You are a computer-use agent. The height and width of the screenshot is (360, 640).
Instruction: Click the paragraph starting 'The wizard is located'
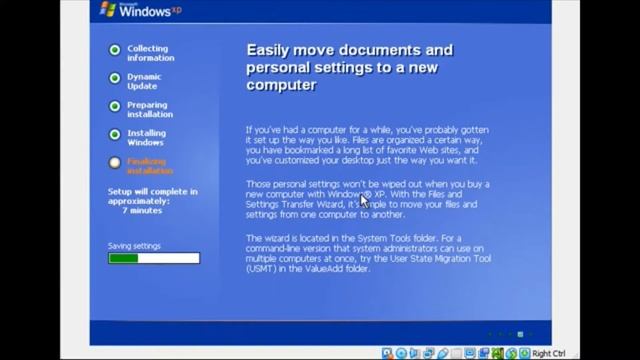click(x=368, y=253)
